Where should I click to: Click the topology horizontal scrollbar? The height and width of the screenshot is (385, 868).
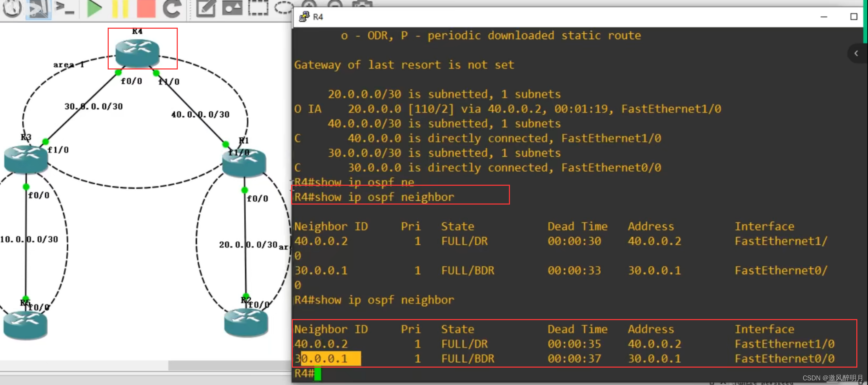[x=229, y=365]
